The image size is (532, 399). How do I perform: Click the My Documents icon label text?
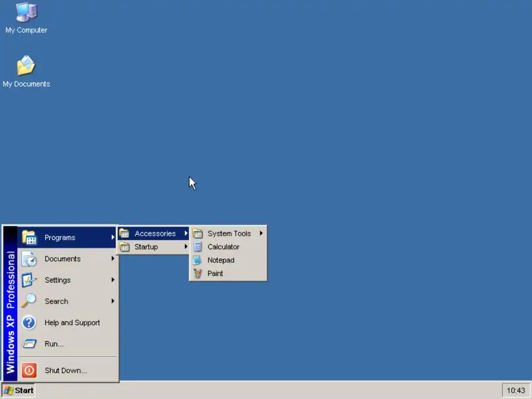tap(26, 84)
